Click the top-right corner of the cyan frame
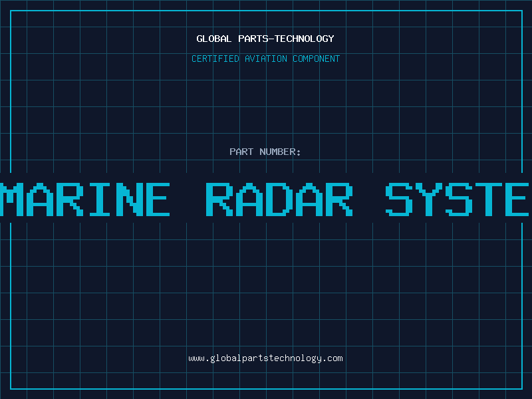 click(521, 11)
